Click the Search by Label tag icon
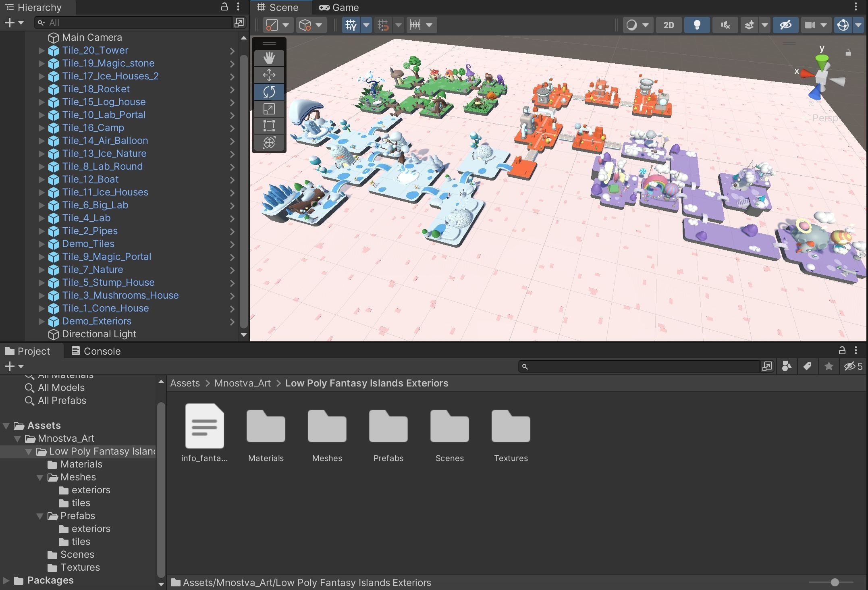The height and width of the screenshot is (590, 868). click(x=807, y=366)
